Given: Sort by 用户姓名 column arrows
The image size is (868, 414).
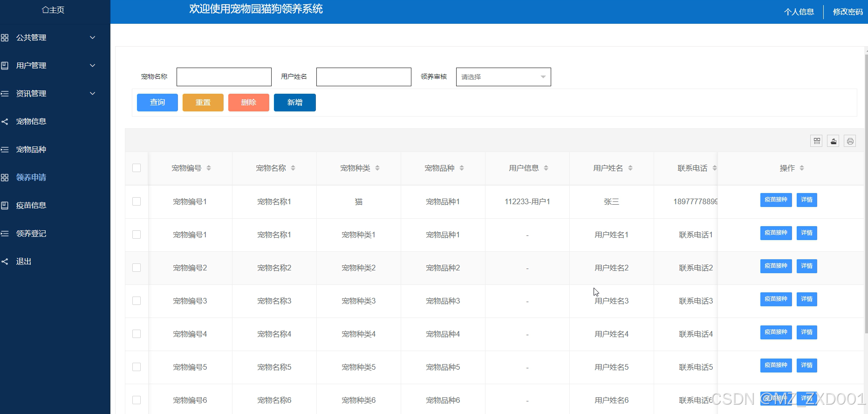Looking at the screenshot, I should pyautogui.click(x=630, y=168).
